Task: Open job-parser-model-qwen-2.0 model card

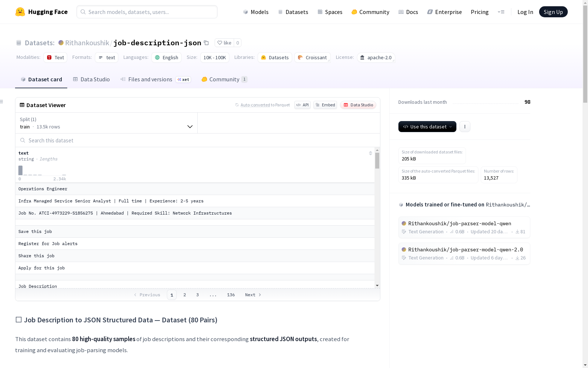Action: pyautogui.click(x=464, y=254)
